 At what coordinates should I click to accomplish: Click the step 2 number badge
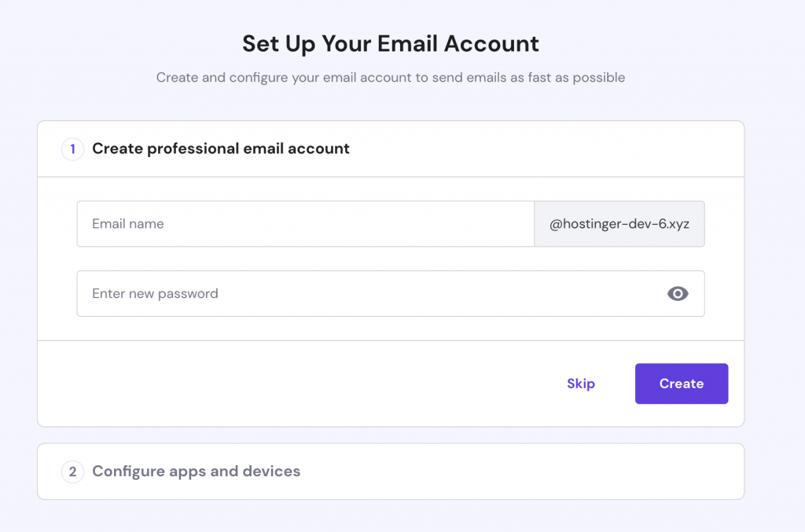pyautogui.click(x=72, y=471)
